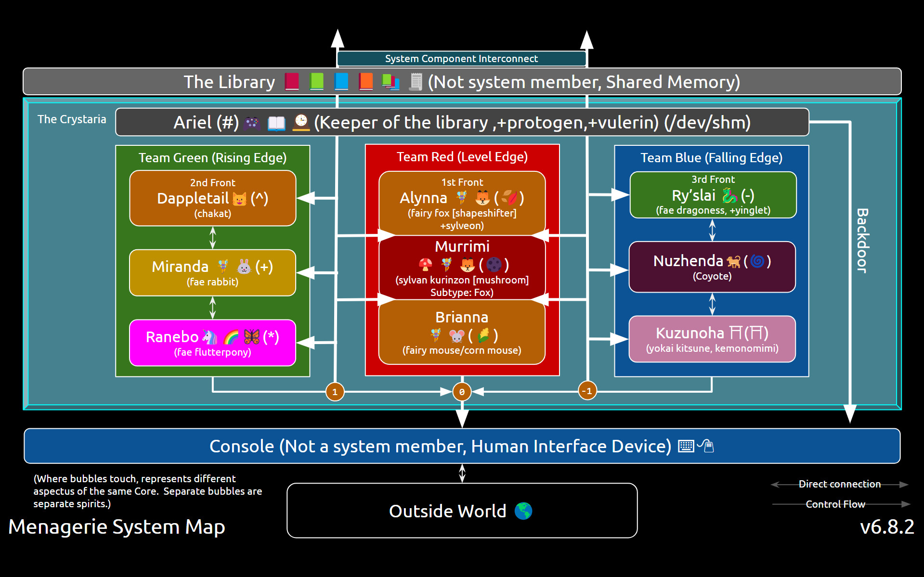Click the fairy icon next to Miranda
This screenshot has height=577, width=924.
[x=223, y=266]
